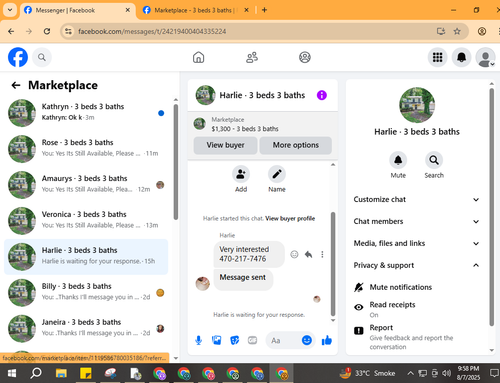Screen dimensions: 500x383
Task: Click the conversation list scrollbar
Action: [176, 162]
